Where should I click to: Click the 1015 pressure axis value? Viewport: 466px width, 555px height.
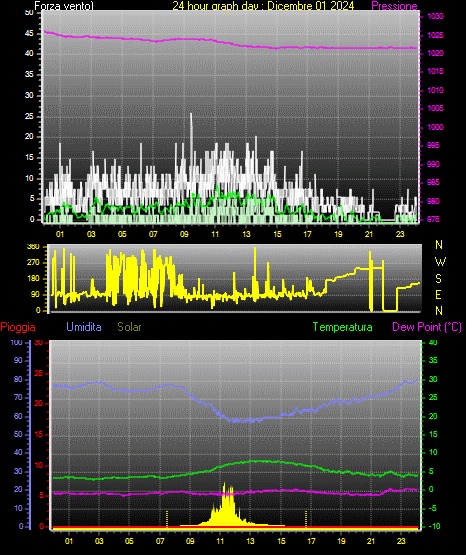tap(435, 71)
